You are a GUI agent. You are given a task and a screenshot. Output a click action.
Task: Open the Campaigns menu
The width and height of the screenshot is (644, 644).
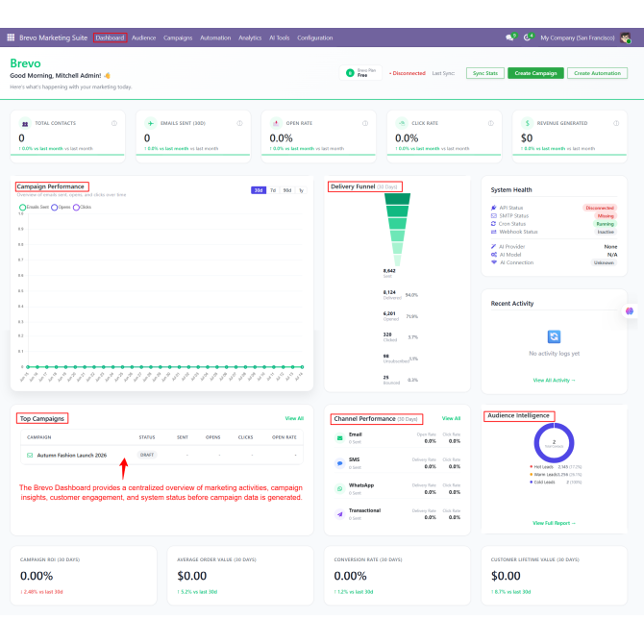coord(178,37)
